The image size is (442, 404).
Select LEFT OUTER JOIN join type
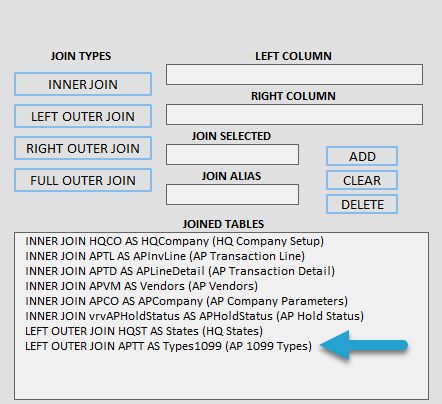[x=83, y=116]
